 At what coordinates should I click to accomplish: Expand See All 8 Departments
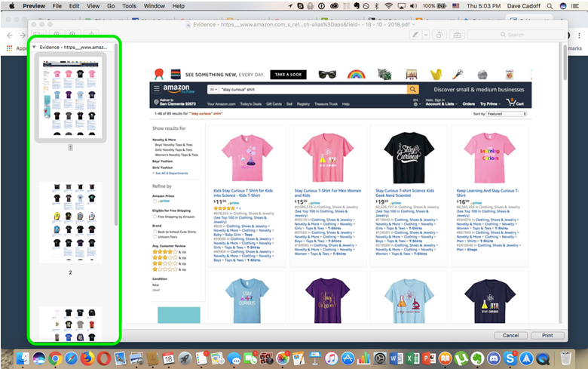(x=170, y=174)
